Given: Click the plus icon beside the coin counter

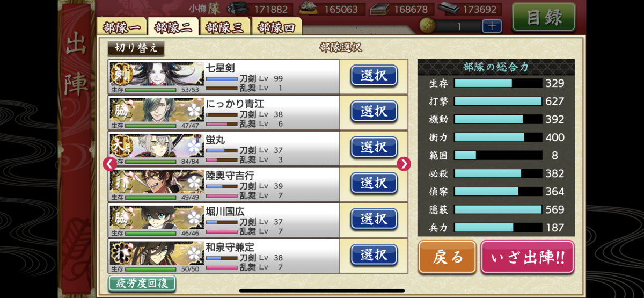Looking at the screenshot, I should click(x=492, y=26).
